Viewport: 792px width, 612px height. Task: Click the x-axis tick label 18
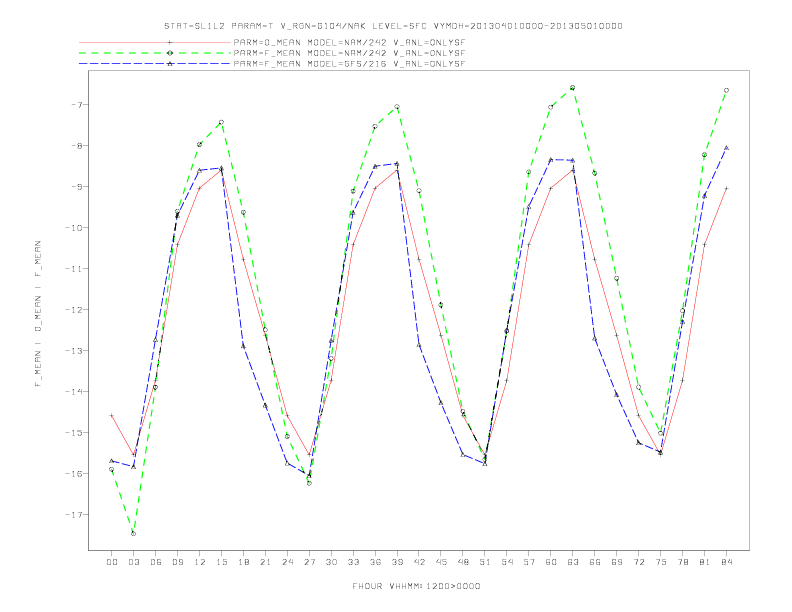point(243,562)
